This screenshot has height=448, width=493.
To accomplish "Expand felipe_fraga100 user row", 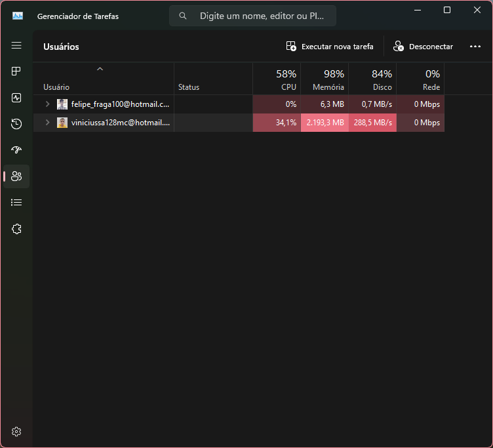I will tap(47, 104).
